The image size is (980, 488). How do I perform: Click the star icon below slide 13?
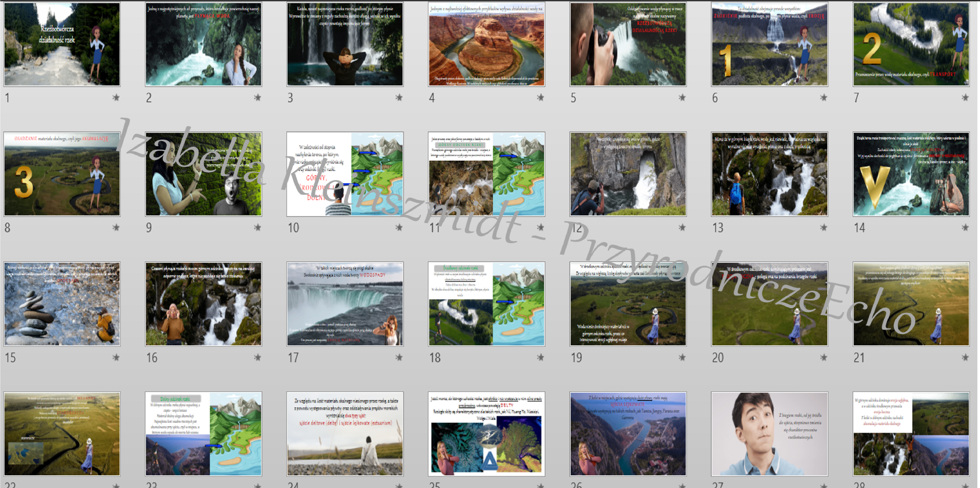(x=824, y=227)
